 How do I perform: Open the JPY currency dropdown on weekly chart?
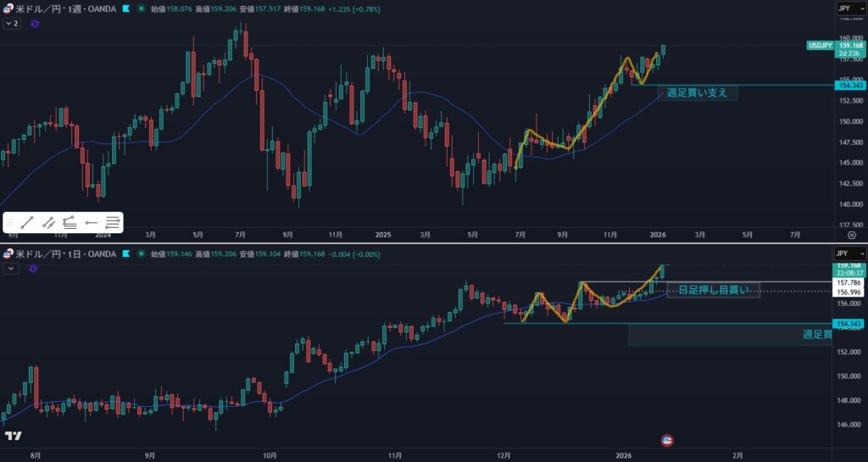click(x=850, y=8)
